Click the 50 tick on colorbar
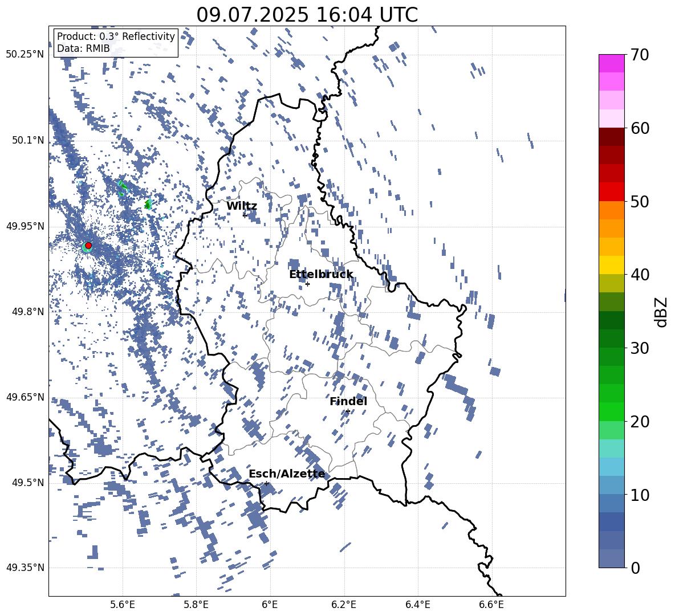Image resolution: width=675 pixels, height=616 pixels. coord(639,202)
